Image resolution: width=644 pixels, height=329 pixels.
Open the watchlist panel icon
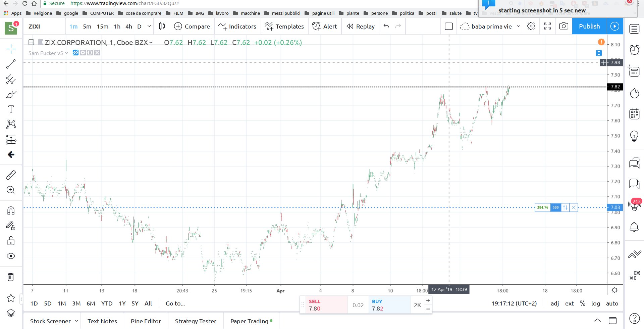point(634,29)
